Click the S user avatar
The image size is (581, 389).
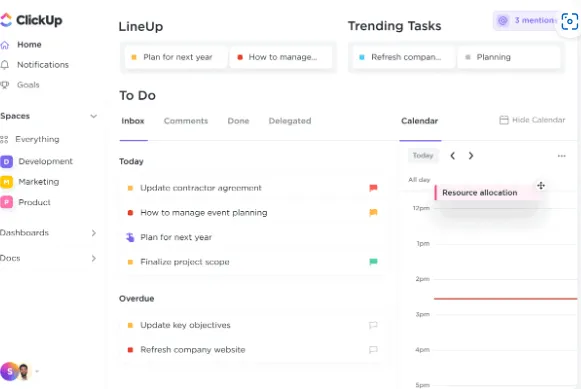[x=10, y=371]
